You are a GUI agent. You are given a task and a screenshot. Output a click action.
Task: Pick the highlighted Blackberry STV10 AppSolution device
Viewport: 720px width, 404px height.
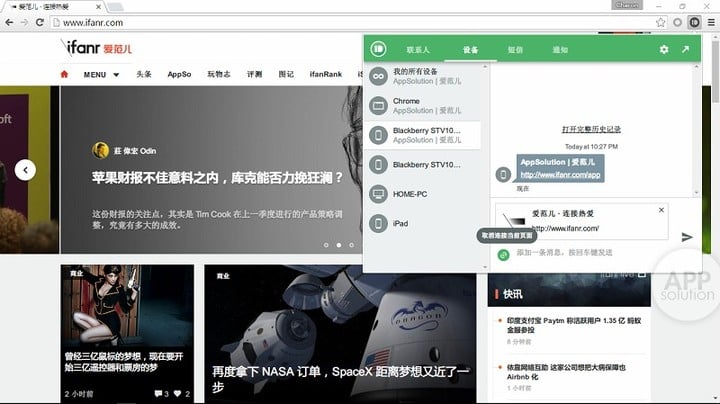(422, 135)
